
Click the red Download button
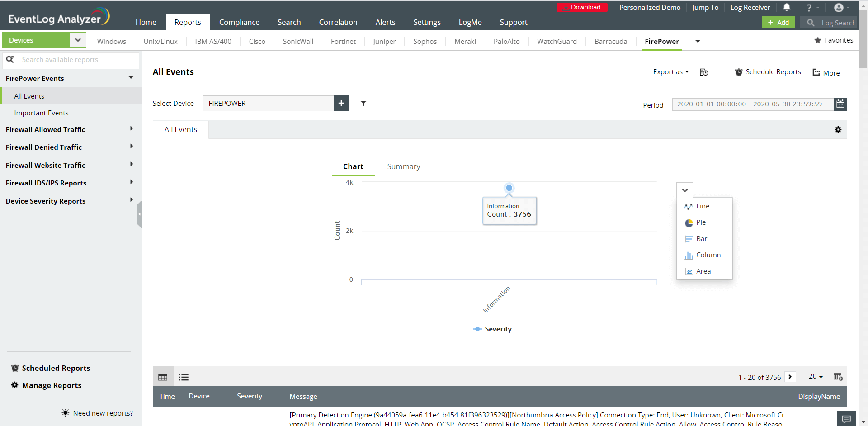(582, 7)
